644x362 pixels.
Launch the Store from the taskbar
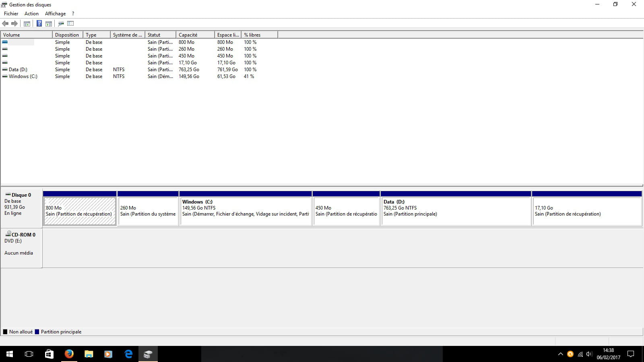(49, 354)
